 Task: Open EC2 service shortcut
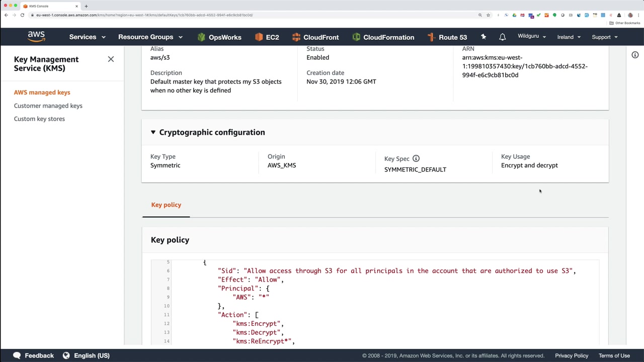coord(267,37)
